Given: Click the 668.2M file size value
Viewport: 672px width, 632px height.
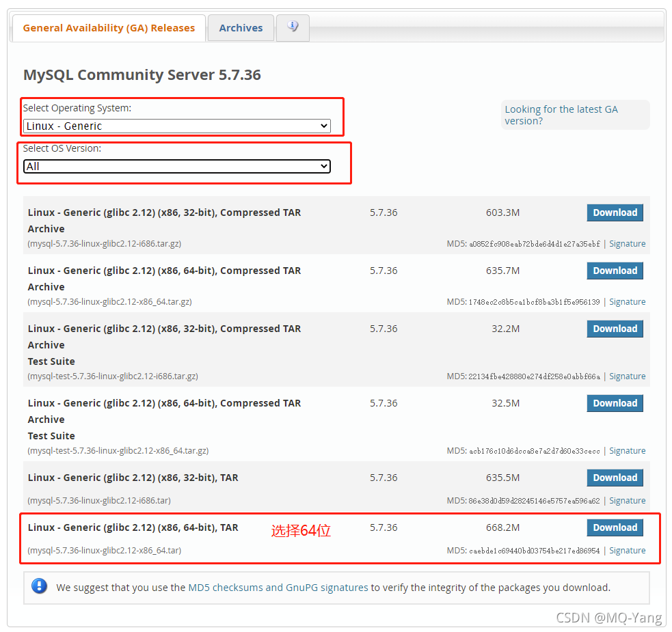Looking at the screenshot, I should point(502,527).
